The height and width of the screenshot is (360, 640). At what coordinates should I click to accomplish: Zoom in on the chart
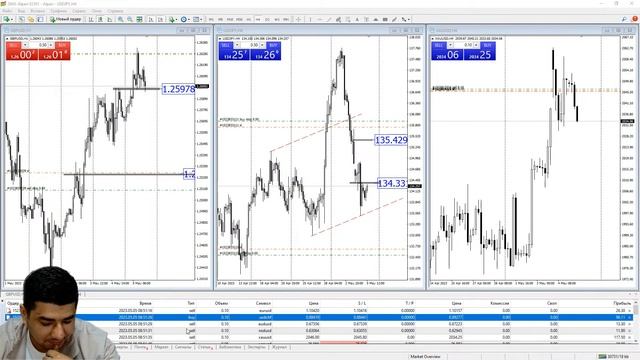pos(120,19)
